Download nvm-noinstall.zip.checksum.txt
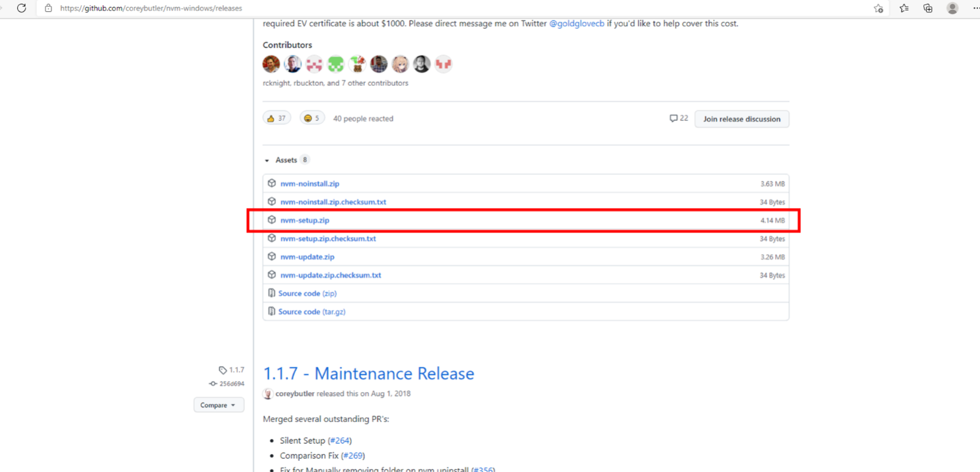Viewport: 980px width, 472px height. point(333,202)
